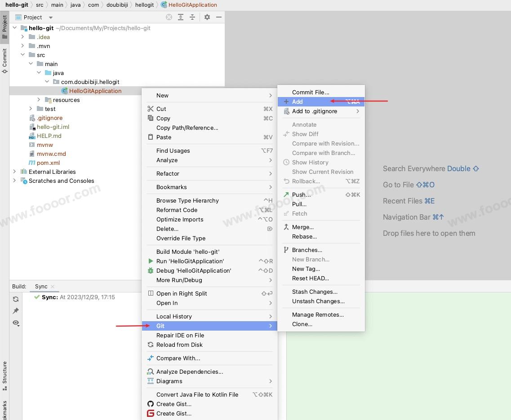Click the sync refresh icon in Build panel

coord(16,299)
